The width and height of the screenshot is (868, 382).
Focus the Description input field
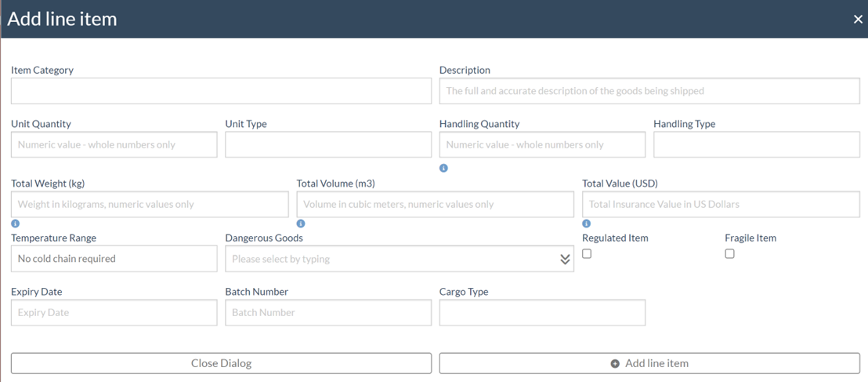[x=649, y=91]
